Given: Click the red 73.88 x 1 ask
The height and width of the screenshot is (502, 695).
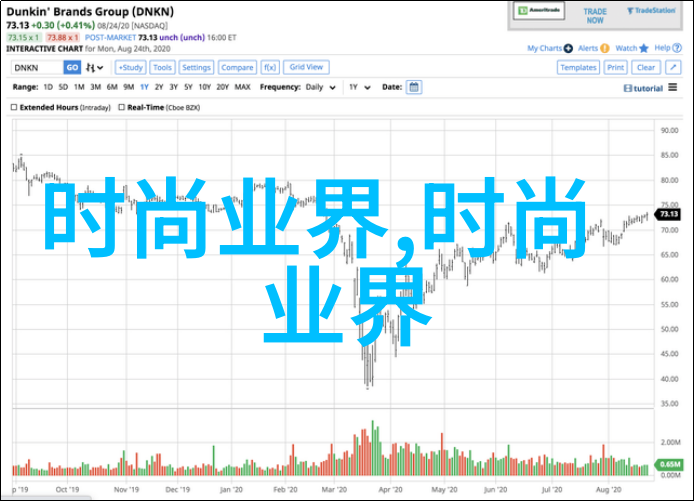Looking at the screenshot, I should (63, 38).
